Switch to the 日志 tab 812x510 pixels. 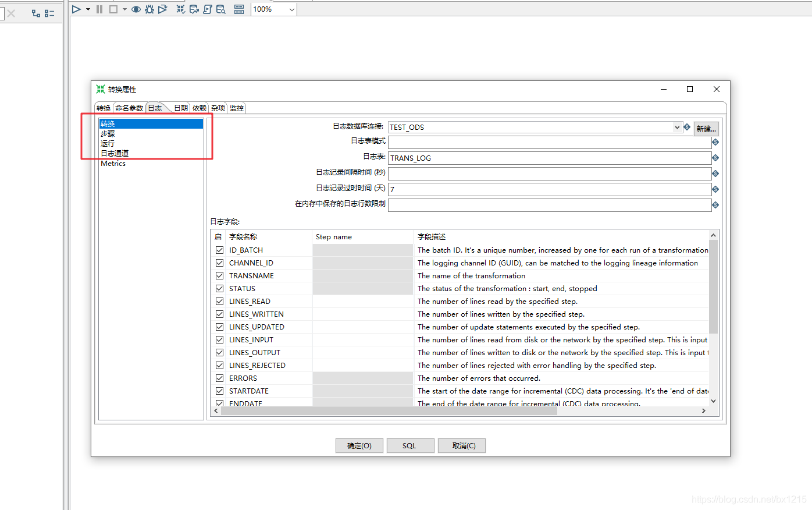(x=155, y=108)
